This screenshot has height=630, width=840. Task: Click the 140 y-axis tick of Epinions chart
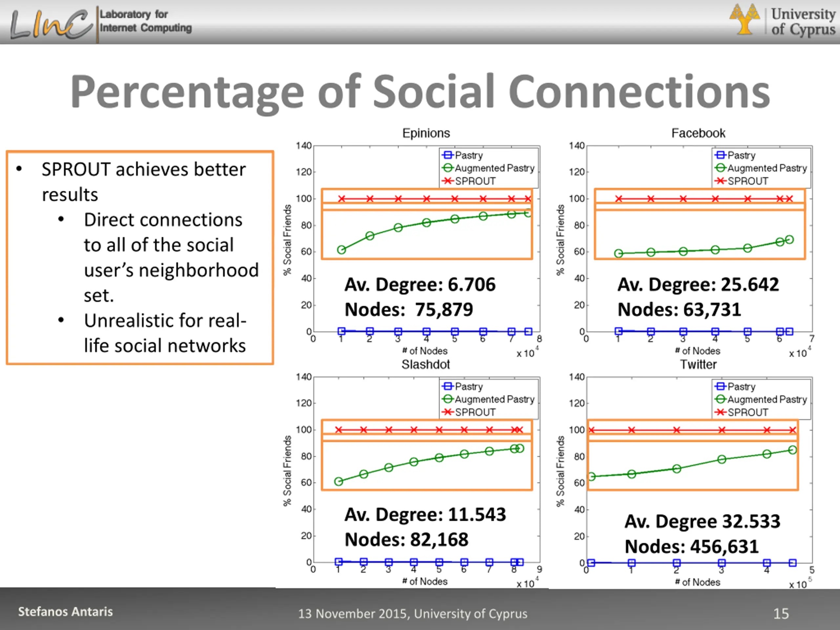[x=304, y=146]
